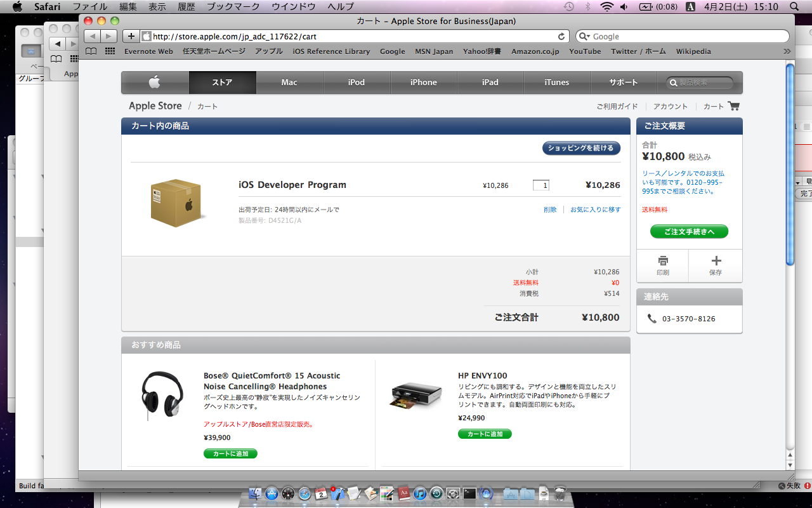Open the ブックマーク menu

click(233, 6)
